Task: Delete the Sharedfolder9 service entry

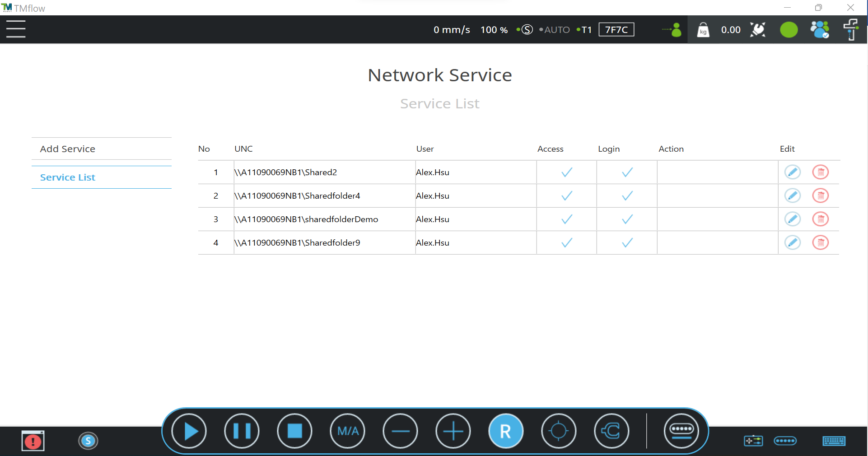Action: point(820,242)
